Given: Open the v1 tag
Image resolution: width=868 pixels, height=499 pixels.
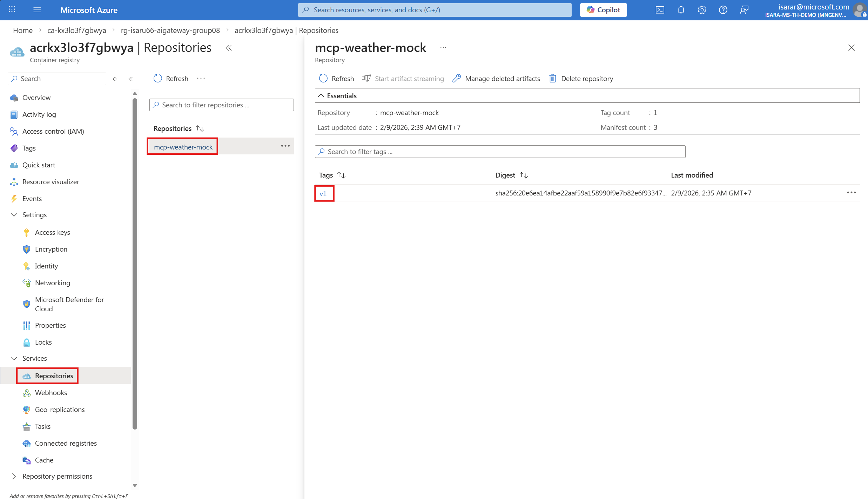Looking at the screenshot, I should [323, 194].
